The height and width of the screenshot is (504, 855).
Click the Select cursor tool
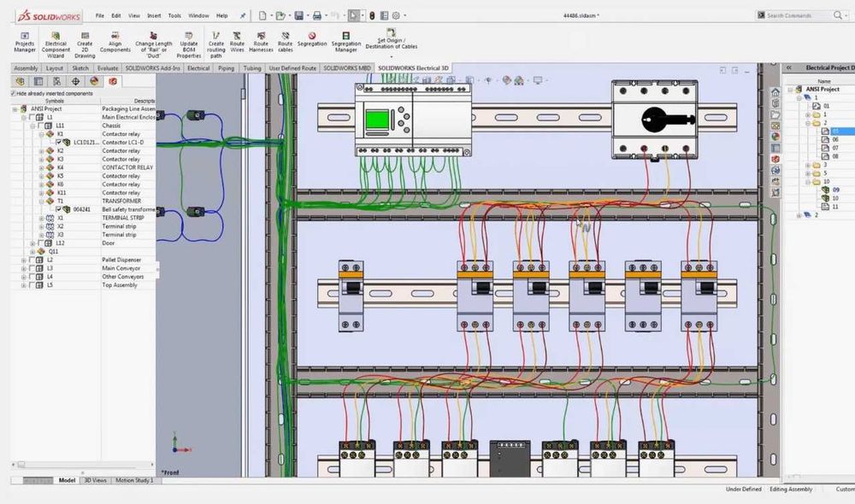(x=354, y=15)
